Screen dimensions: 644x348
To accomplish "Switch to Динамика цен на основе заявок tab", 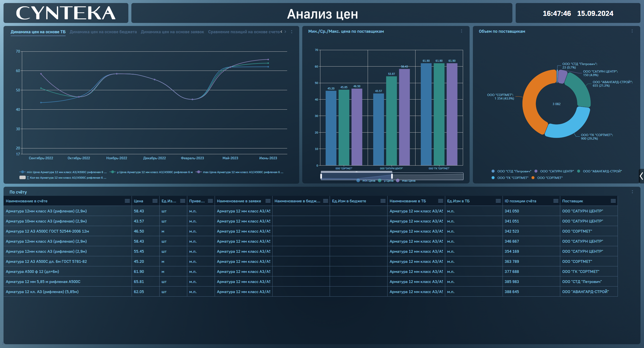I will (172, 32).
